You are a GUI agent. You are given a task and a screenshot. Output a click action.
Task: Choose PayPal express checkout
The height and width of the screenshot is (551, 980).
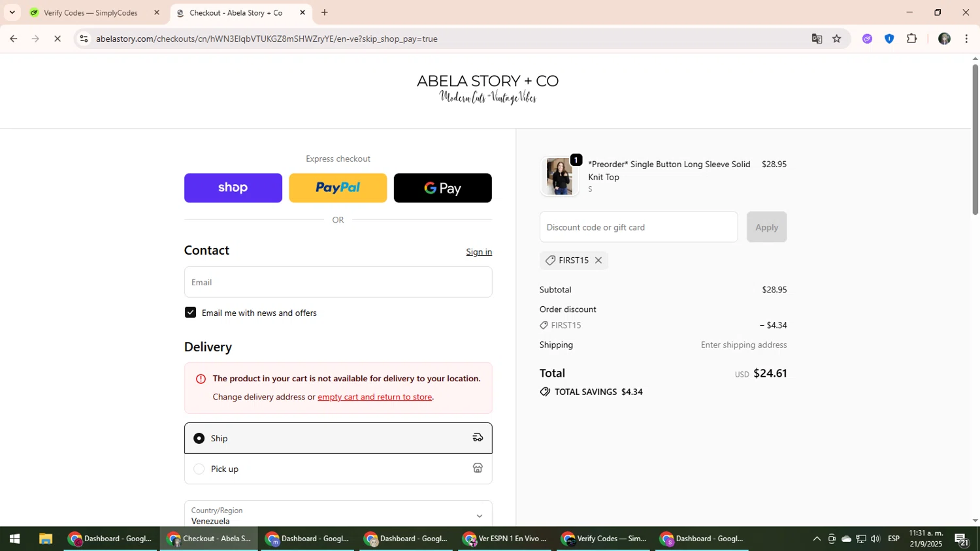pos(338,188)
